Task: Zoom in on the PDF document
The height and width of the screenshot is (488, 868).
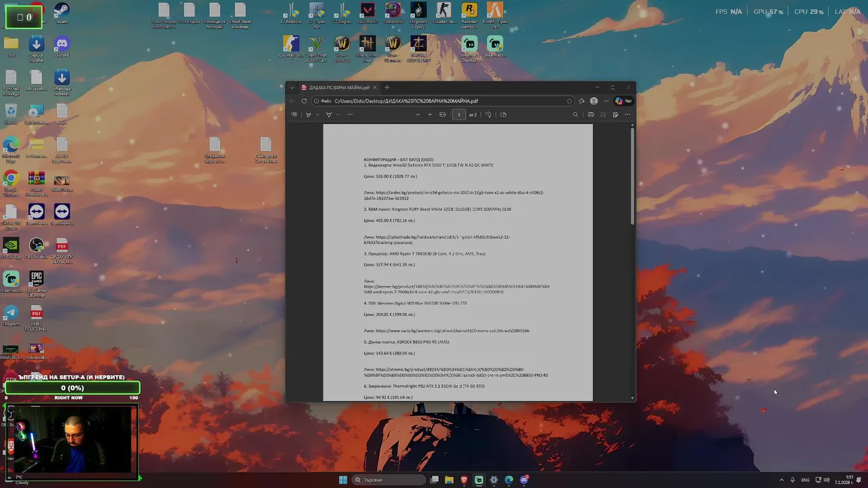Action: (x=430, y=115)
